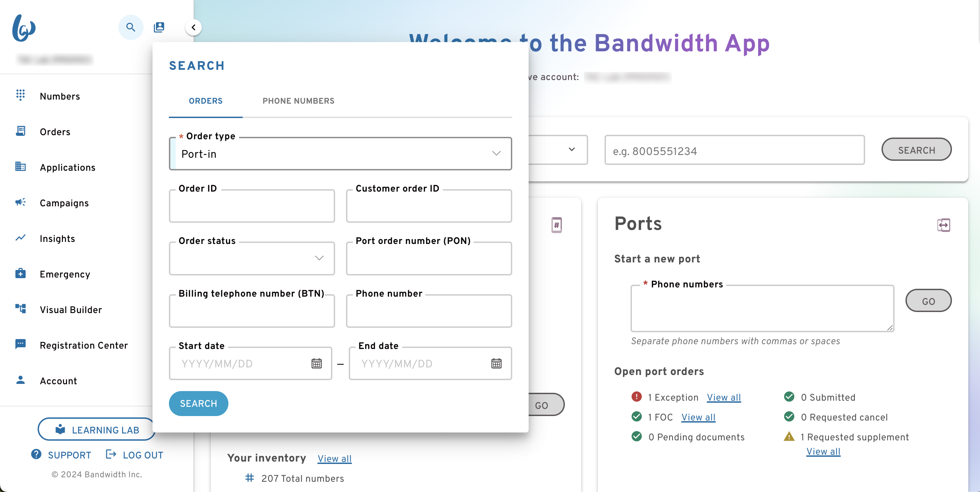Click the Campaigns megaphone icon
980x492 pixels.
[x=21, y=202]
